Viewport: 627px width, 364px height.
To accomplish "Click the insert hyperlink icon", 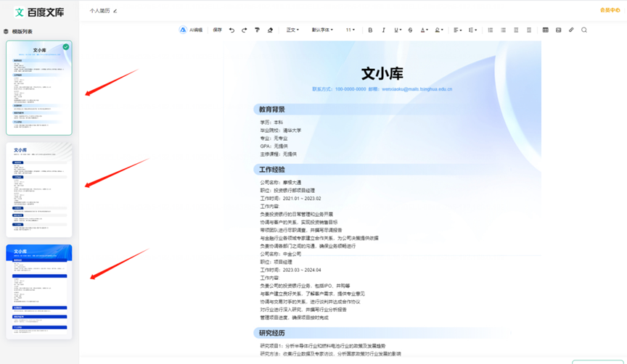I will (571, 30).
